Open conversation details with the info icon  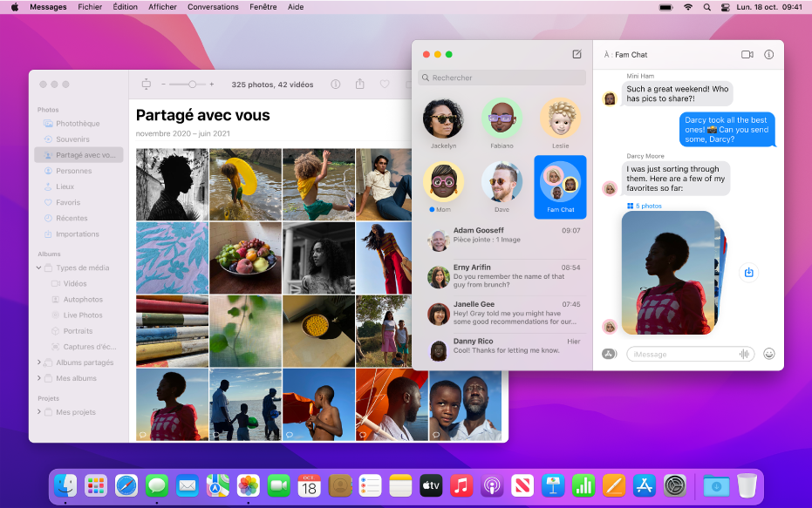(768, 54)
